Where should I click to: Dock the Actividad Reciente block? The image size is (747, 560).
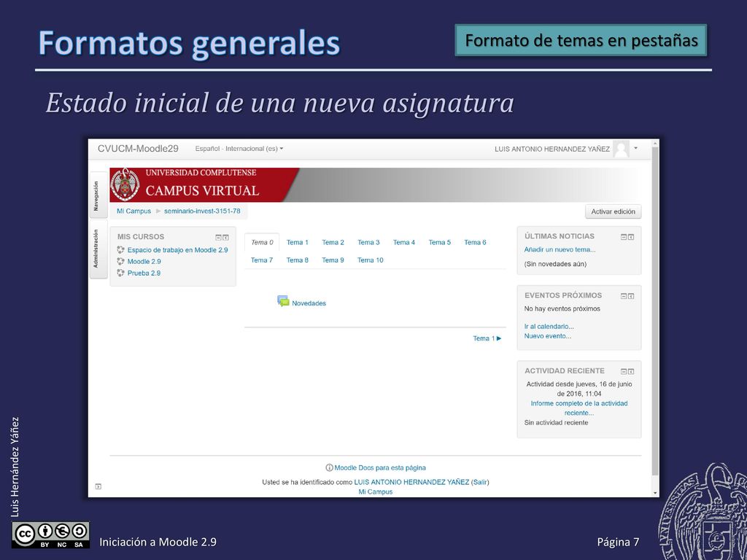(631, 371)
